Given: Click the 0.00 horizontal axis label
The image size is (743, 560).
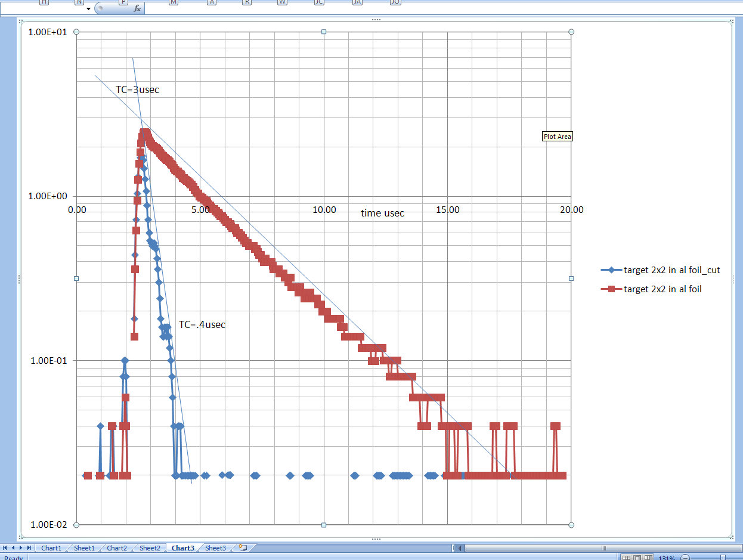Looking at the screenshot, I should (x=77, y=209).
